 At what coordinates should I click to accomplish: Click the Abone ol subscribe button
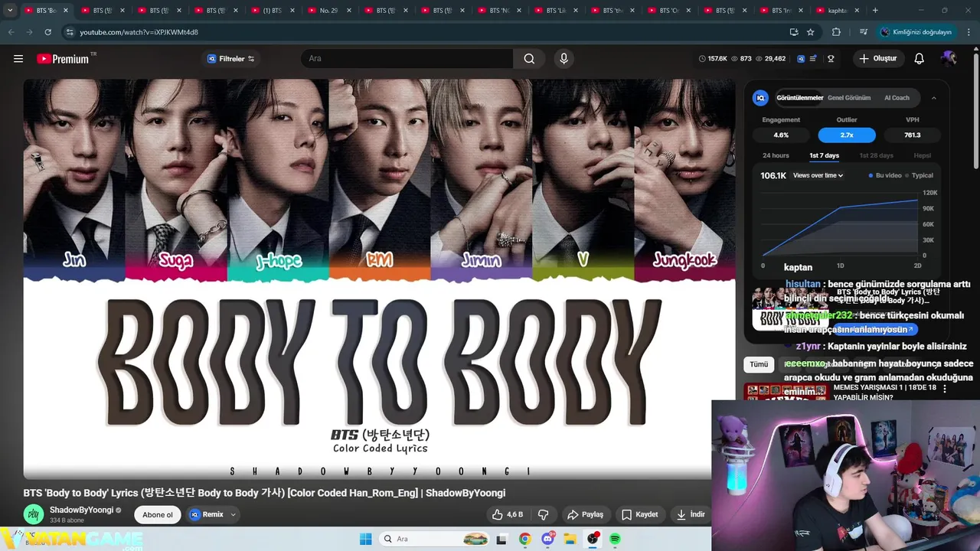click(x=158, y=515)
